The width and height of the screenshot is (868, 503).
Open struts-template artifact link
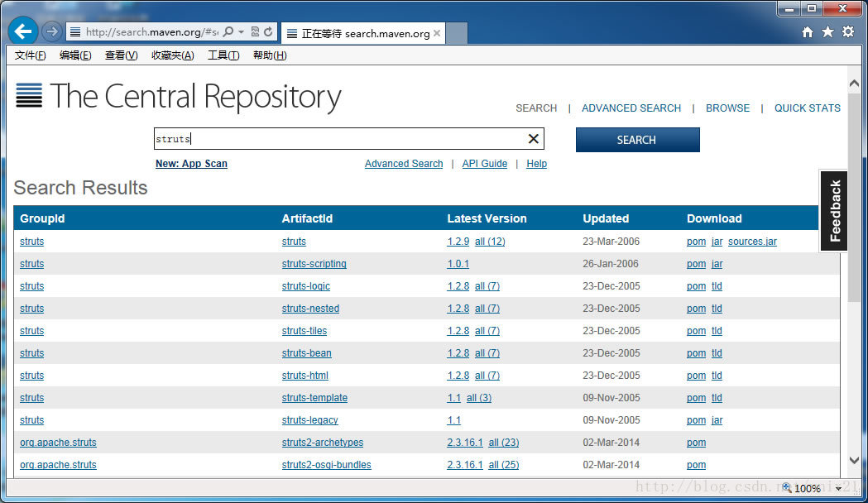tap(314, 398)
